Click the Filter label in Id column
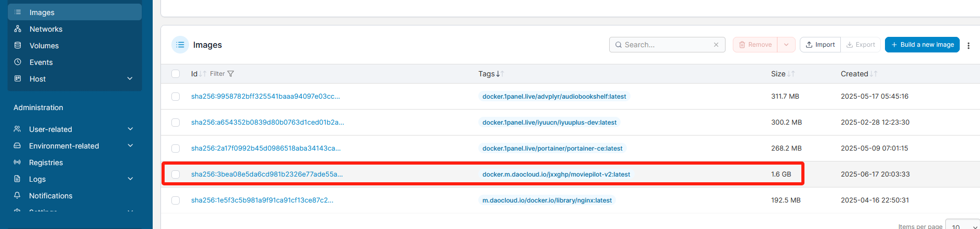The width and height of the screenshot is (980, 229). tap(217, 74)
